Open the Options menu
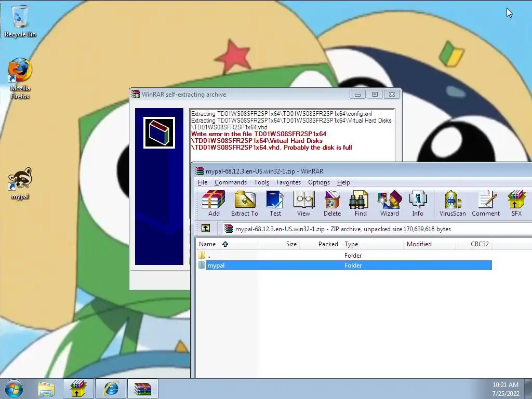Viewport: 532px width, 399px height. [x=319, y=182]
